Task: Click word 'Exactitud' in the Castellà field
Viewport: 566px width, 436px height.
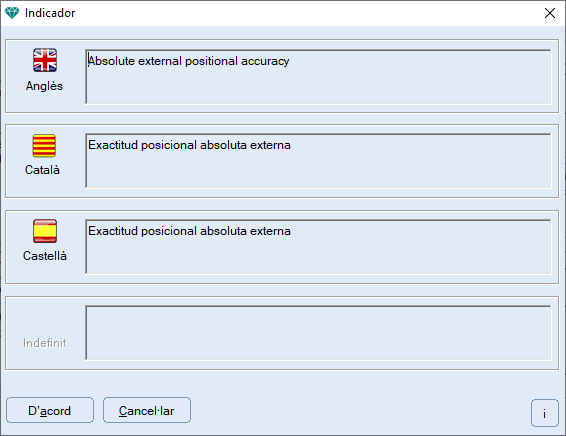Action: click(113, 231)
